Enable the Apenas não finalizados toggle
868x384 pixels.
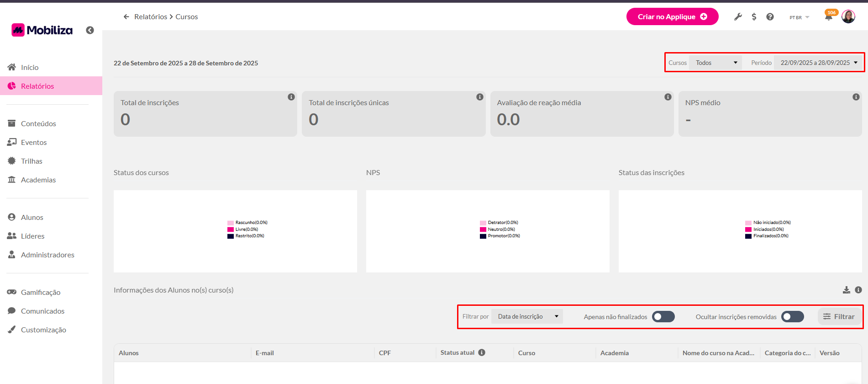pyautogui.click(x=663, y=317)
